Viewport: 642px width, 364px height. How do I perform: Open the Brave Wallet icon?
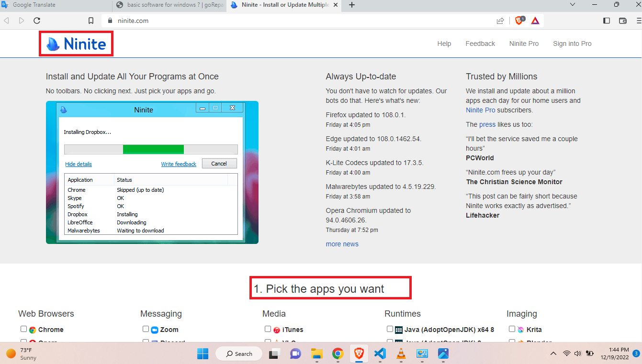click(623, 21)
